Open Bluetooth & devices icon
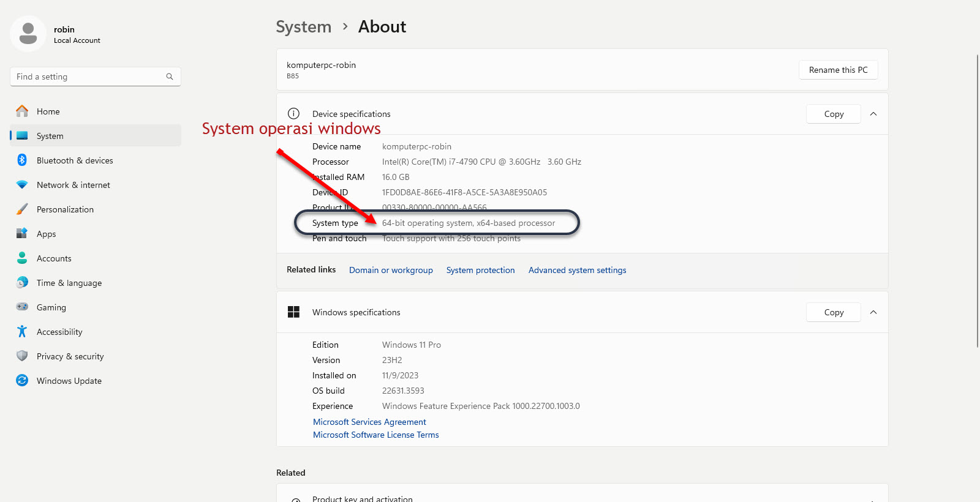This screenshot has height=502, width=980. pos(22,160)
